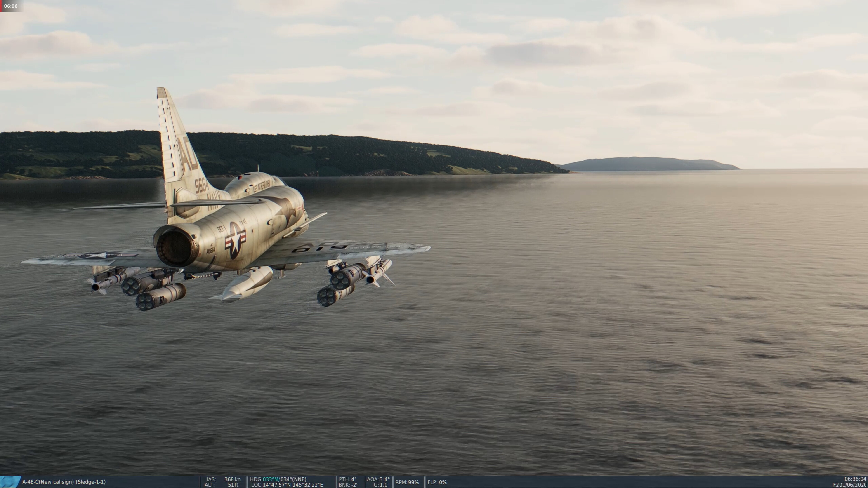
Task: Click the IAS 368 kn airspeed readout
Action: [x=223, y=479]
